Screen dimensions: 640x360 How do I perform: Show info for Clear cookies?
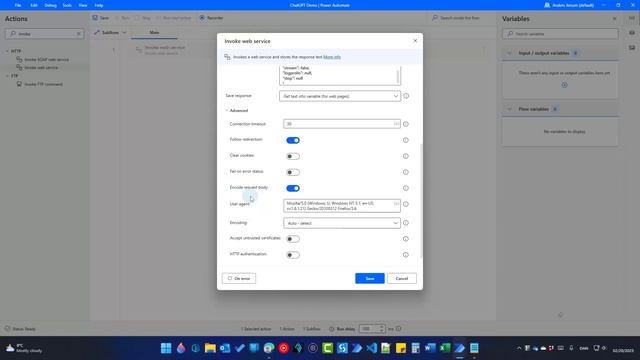tap(406, 156)
